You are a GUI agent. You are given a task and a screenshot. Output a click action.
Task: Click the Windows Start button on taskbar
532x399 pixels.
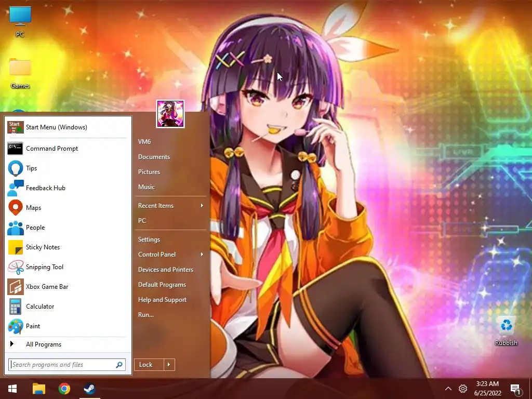tap(12, 389)
